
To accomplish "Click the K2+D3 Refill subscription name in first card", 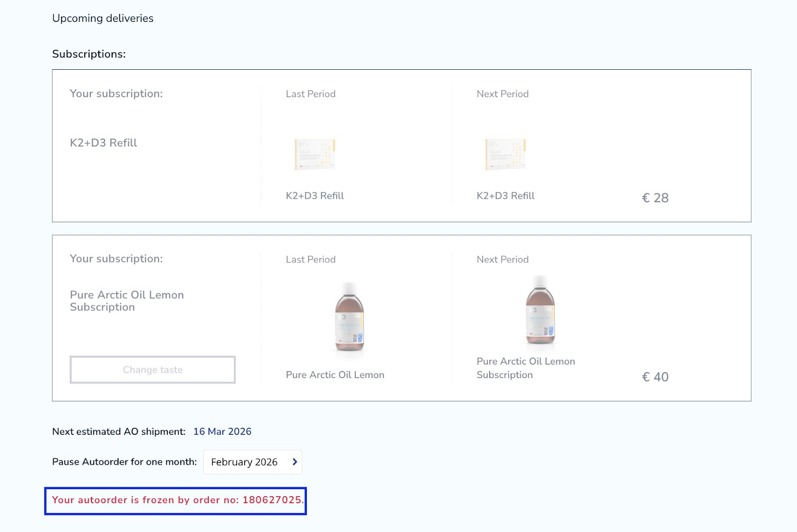I will point(103,143).
